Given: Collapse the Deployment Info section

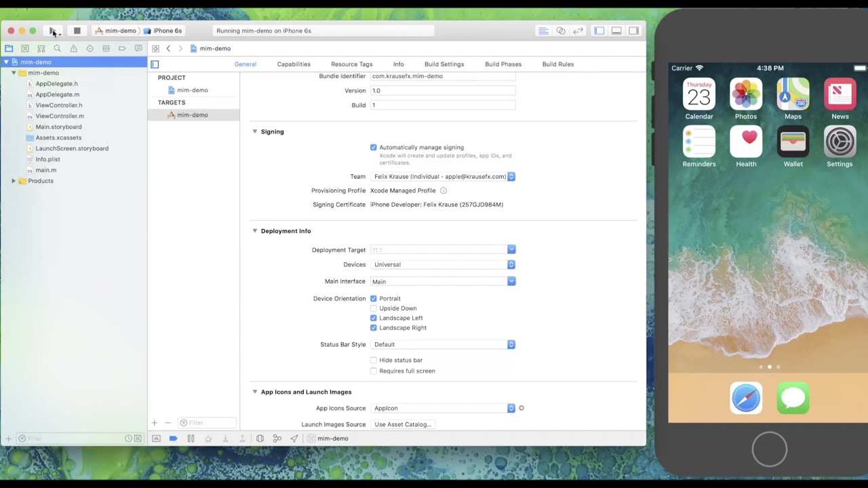Looking at the screenshot, I should [255, 231].
